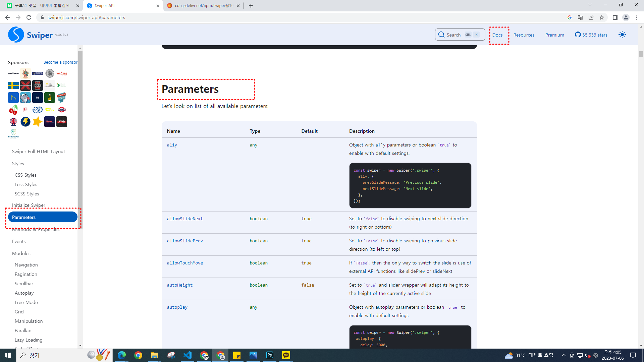Toggle the light/dark theme sun icon

(622, 35)
